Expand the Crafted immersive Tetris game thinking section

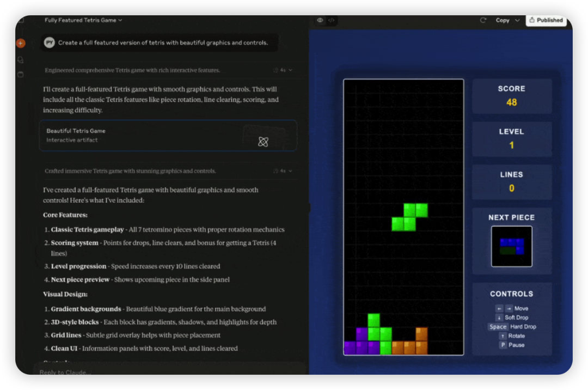tap(168, 171)
